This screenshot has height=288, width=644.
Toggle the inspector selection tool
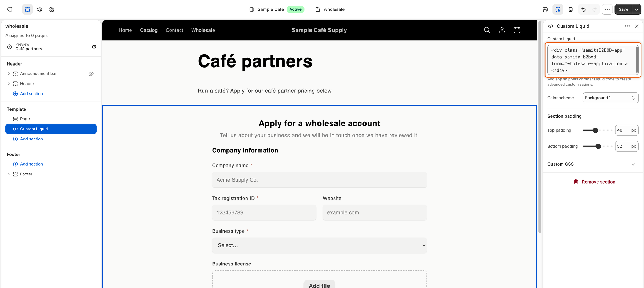click(558, 9)
